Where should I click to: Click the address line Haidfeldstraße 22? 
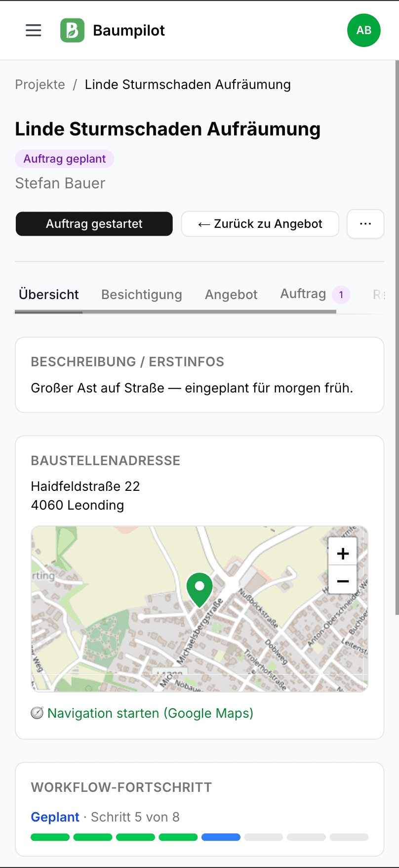pos(85,486)
